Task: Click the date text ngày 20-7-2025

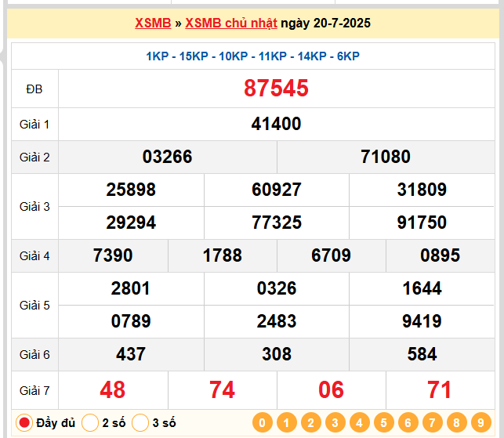Action: pyautogui.click(x=325, y=24)
